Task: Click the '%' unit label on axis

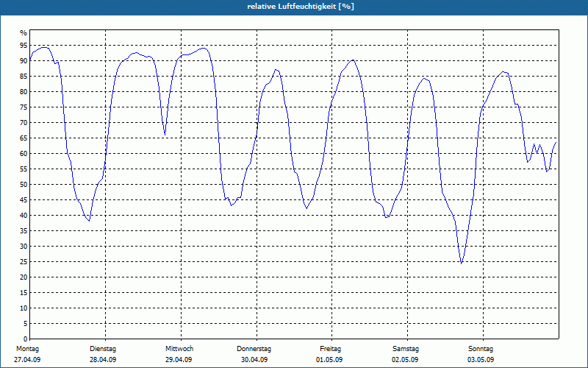Action: pyautogui.click(x=24, y=33)
